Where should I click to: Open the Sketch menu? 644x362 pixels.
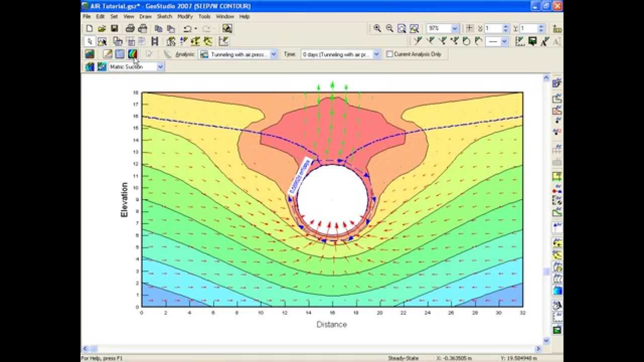(165, 17)
